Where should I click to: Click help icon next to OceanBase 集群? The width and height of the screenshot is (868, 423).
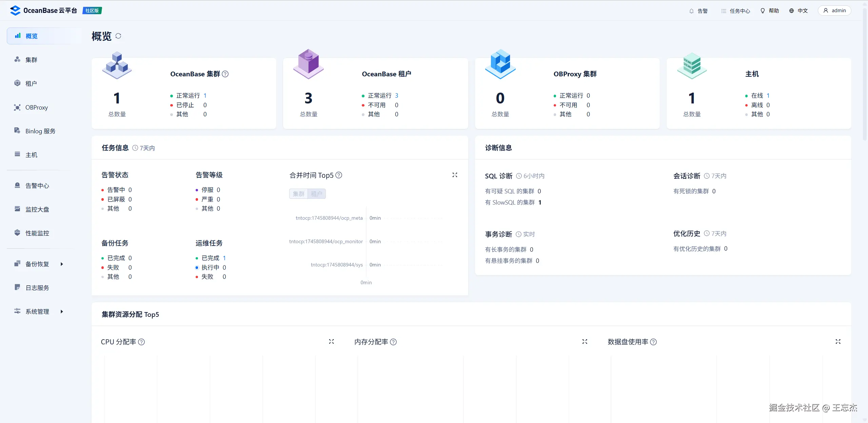click(x=225, y=74)
